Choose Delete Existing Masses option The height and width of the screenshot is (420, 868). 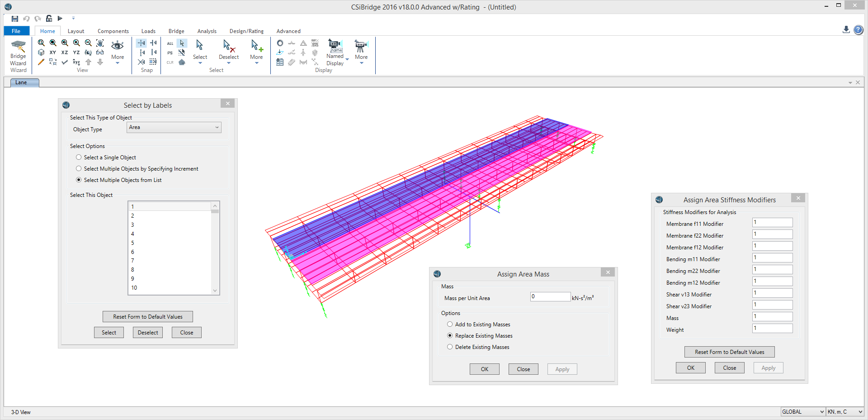coord(450,347)
